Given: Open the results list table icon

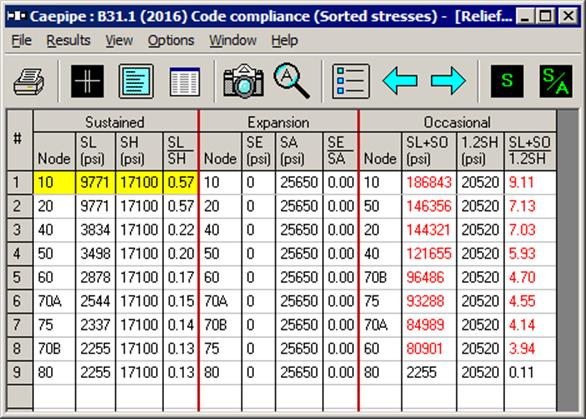Looking at the screenshot, I should [185, 81].
